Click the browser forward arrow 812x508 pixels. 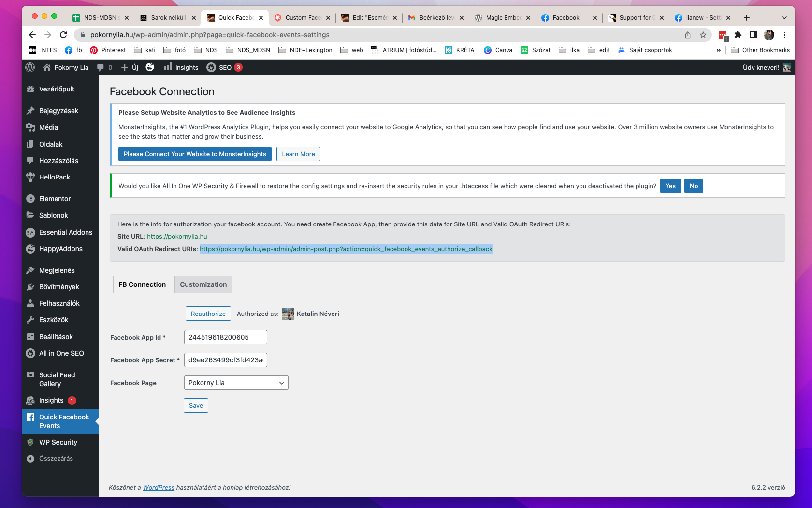click(48, 35)
